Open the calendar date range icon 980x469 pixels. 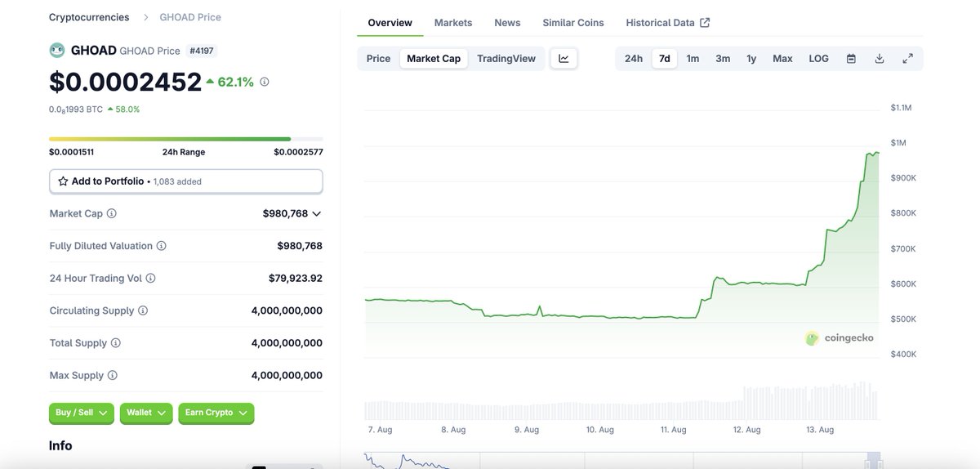[x=851, y=59]
